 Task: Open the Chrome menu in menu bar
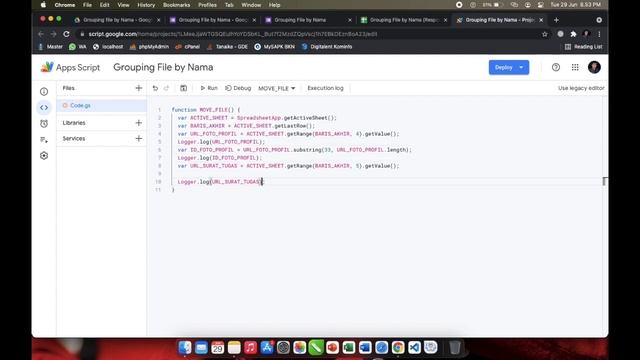tap(64, 5)
